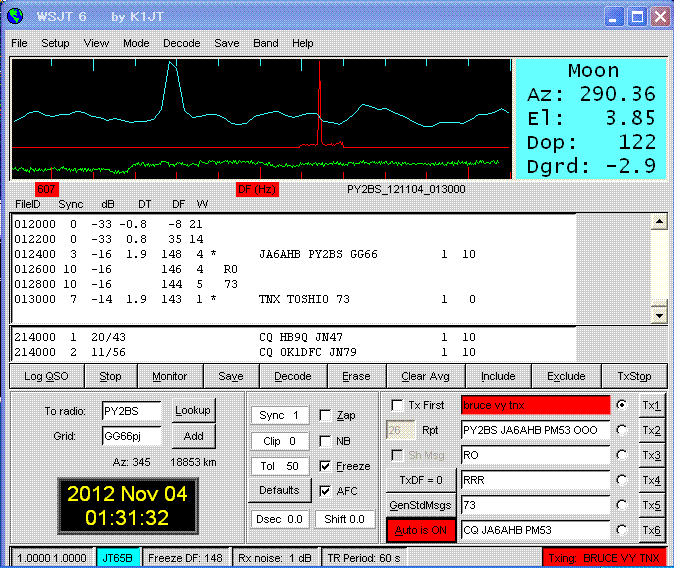The image size is (674, 568).
Task: Open the Setup menu
Action: pyautogui.click(x=55, y=43)
